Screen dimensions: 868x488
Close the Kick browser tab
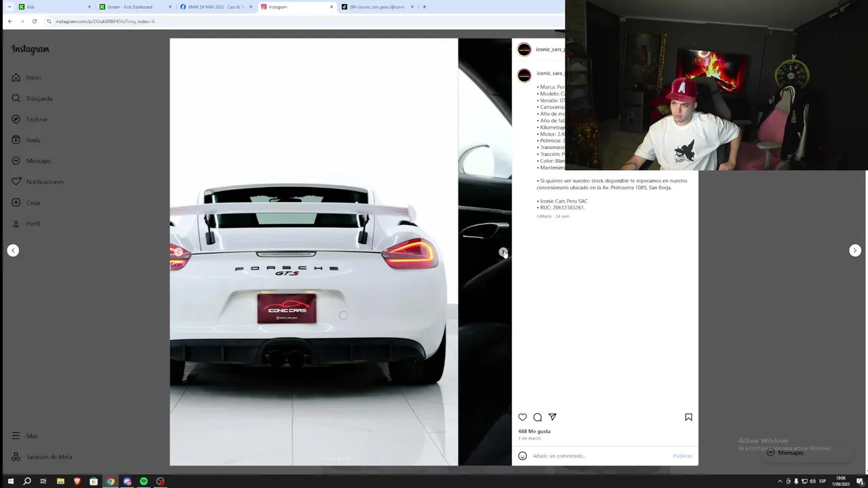[x=89, y=7]
